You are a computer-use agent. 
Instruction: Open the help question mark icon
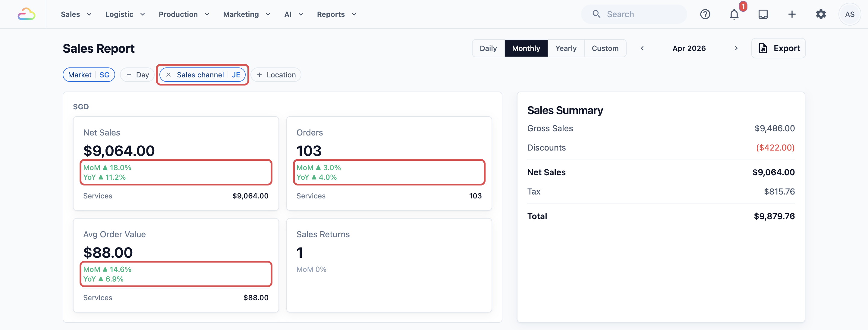point(705,14)
